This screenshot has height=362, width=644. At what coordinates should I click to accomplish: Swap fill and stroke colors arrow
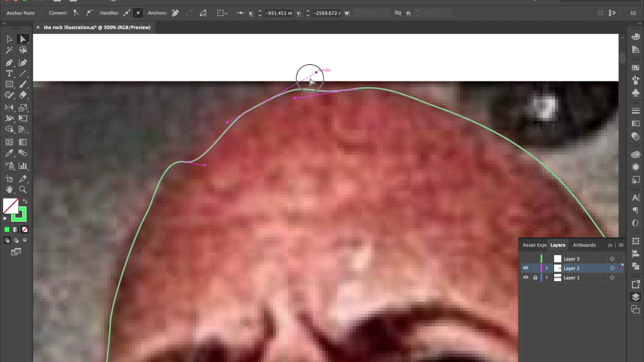(25, 202)
